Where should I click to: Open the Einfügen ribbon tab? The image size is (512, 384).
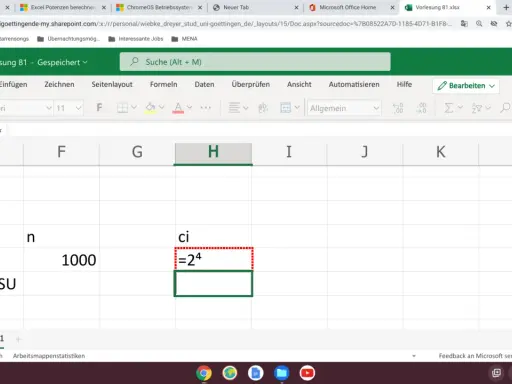pyautogui.click(x=13, y=84)
